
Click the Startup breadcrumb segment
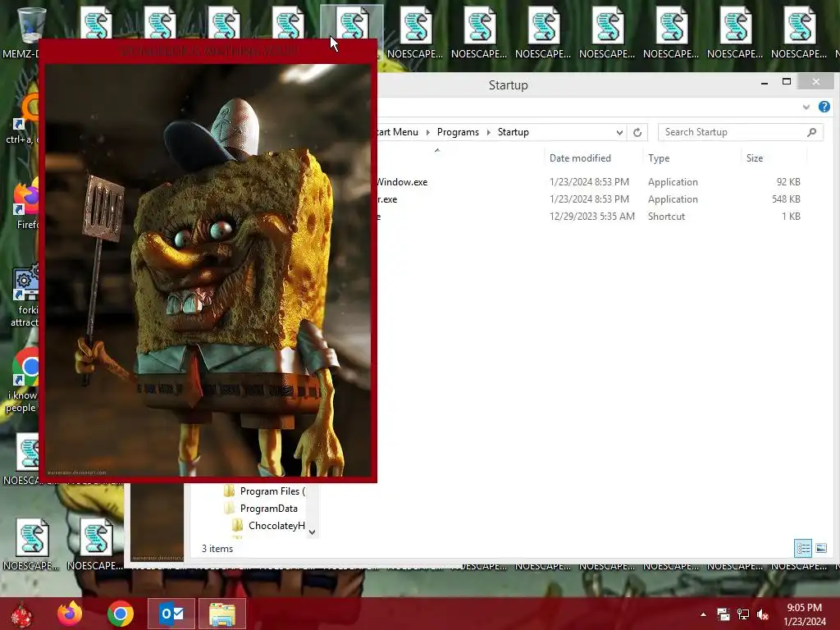(514, 132)
